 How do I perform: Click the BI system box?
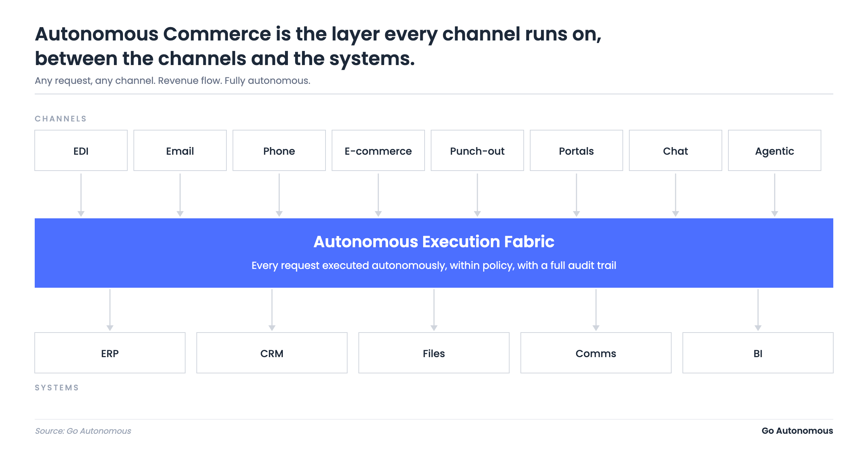758,353
